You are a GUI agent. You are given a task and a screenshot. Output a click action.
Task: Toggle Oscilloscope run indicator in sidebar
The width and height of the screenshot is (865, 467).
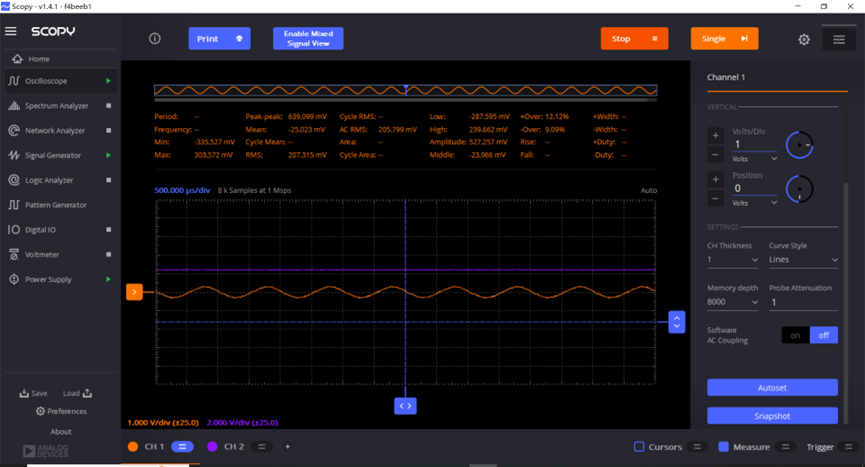coord(108,80)
